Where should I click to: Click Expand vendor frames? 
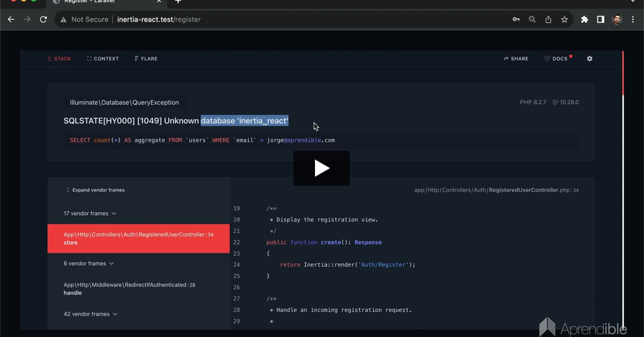tap(95, 190)
